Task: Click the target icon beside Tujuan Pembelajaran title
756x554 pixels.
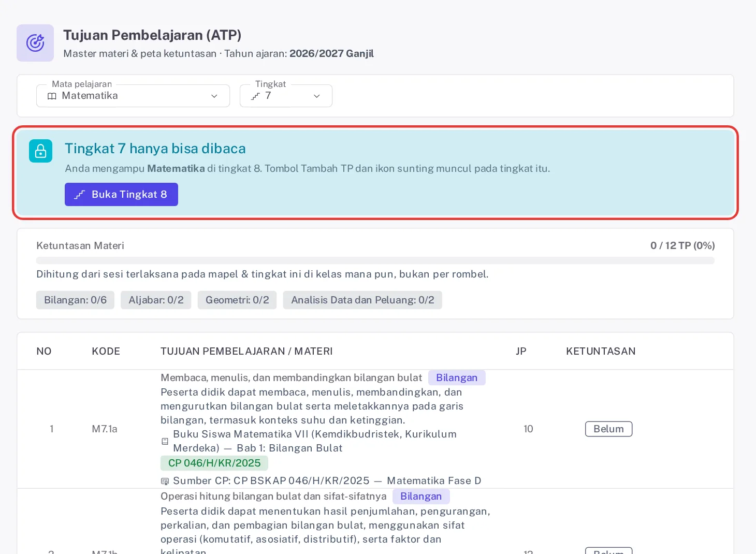Action: pyautogui.click(x=35, y=43)
